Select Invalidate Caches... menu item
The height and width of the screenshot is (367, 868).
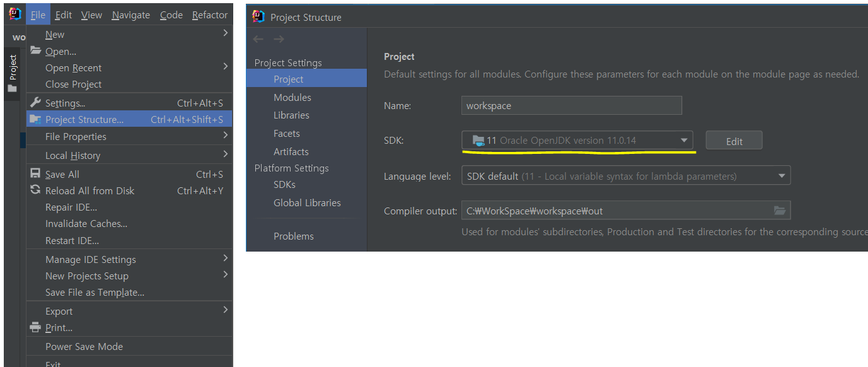point(129,223)
